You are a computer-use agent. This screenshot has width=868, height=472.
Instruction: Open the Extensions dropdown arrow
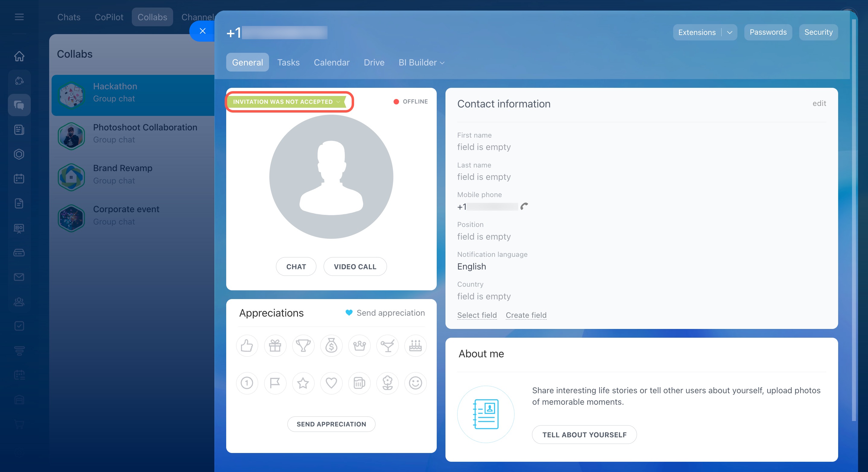click(x=730, y=32)
